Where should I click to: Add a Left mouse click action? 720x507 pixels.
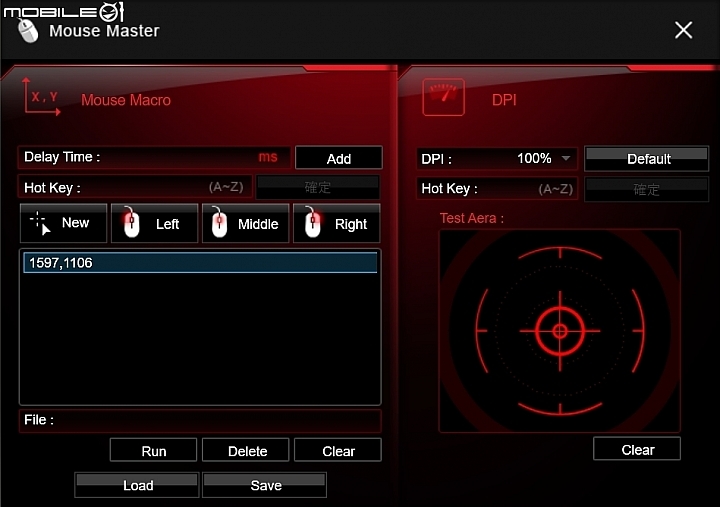pos(154,223)
